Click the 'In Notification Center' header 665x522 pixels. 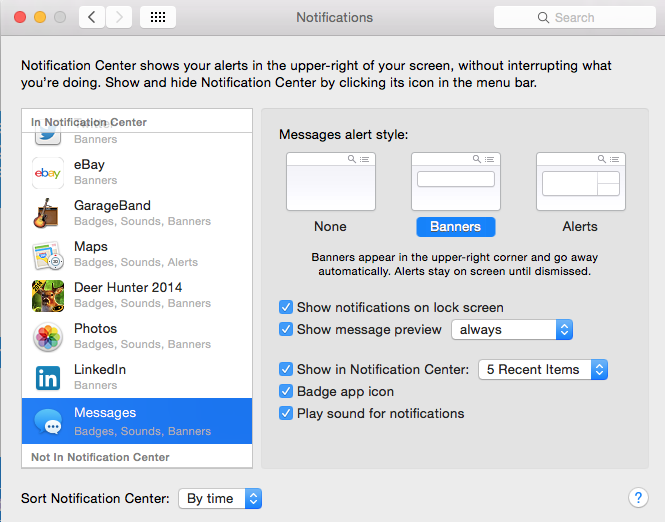pos(89,122)
